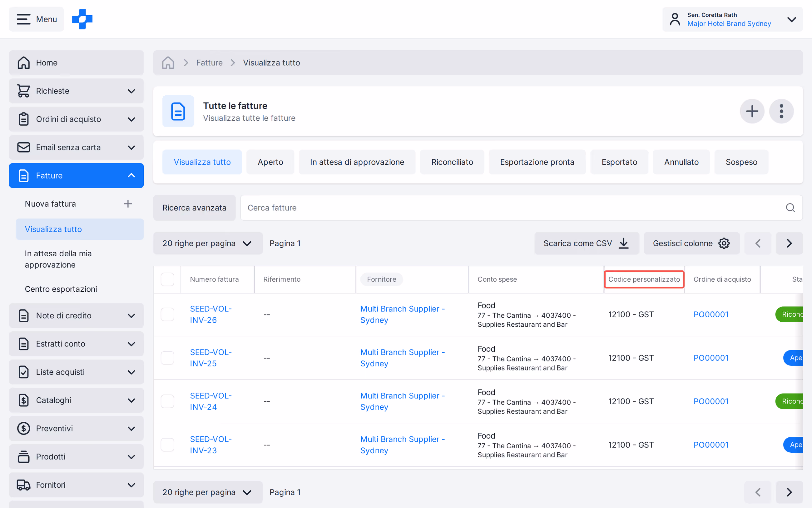Click the bottom previous page arrow
Screen dimensions: 812x508
tap(758, 492)
